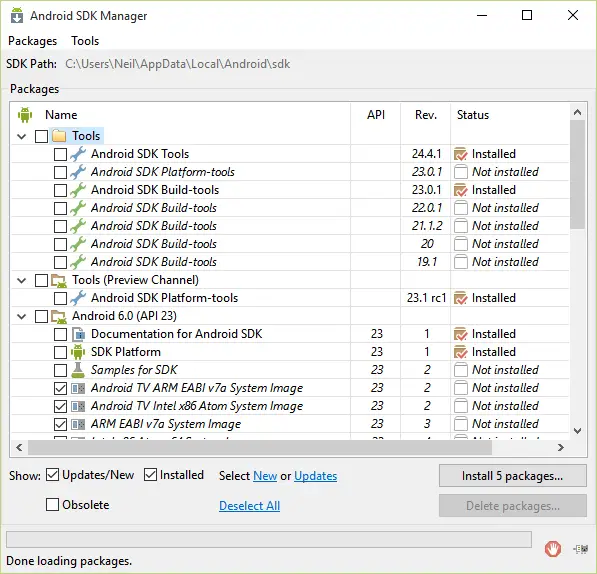Check the Samples for SDK checkbox
This screenshot has height=574, width=597.
pyautogui.click(x=60, y=370)
